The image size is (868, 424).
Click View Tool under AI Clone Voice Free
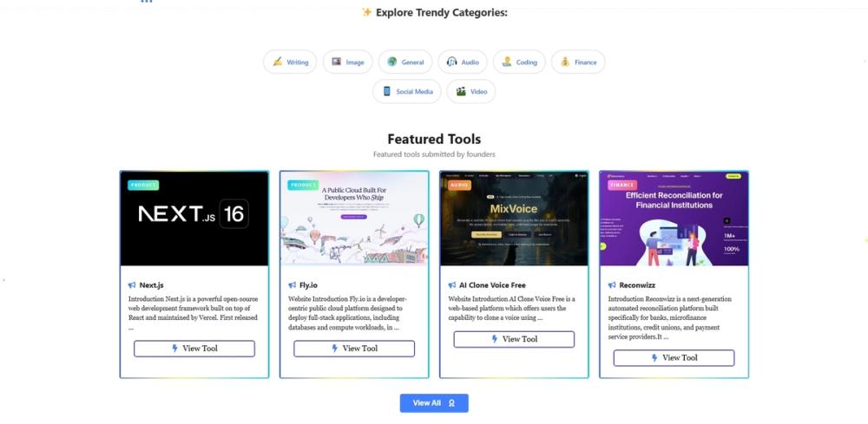coord(514,339)
